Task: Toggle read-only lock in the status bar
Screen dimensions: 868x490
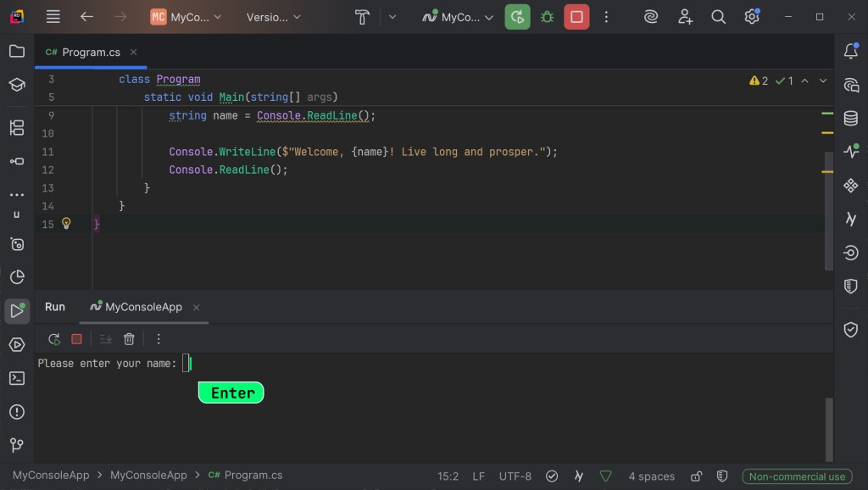Action: click(696, 476)
